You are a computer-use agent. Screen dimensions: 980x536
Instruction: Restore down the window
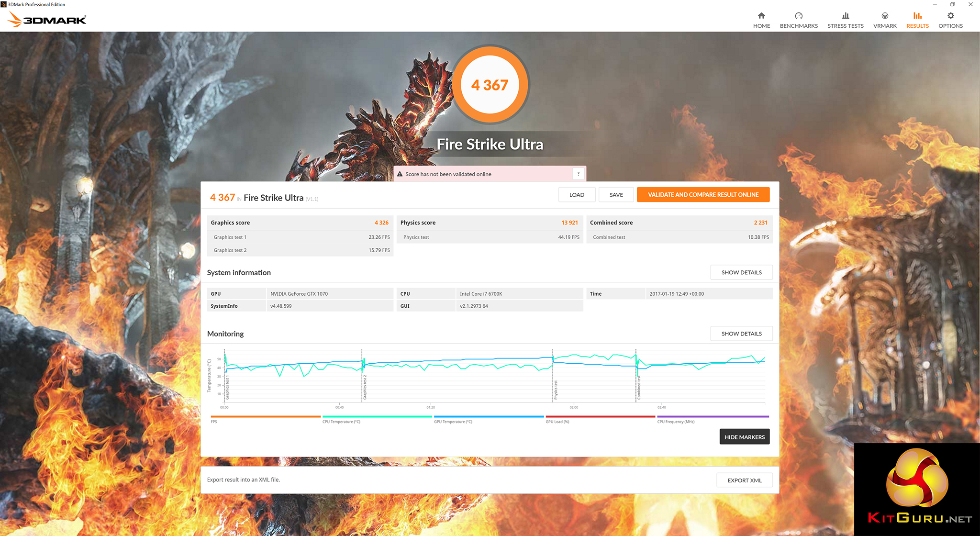point(952,4)
